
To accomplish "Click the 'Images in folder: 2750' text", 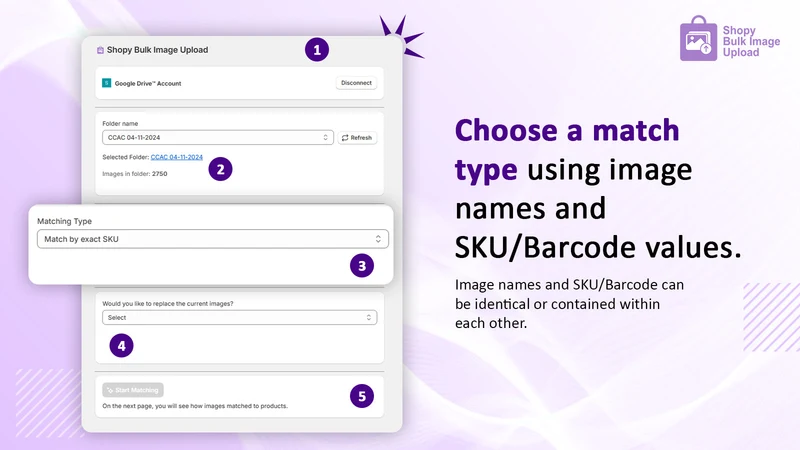I will click(x=135, y=174).
